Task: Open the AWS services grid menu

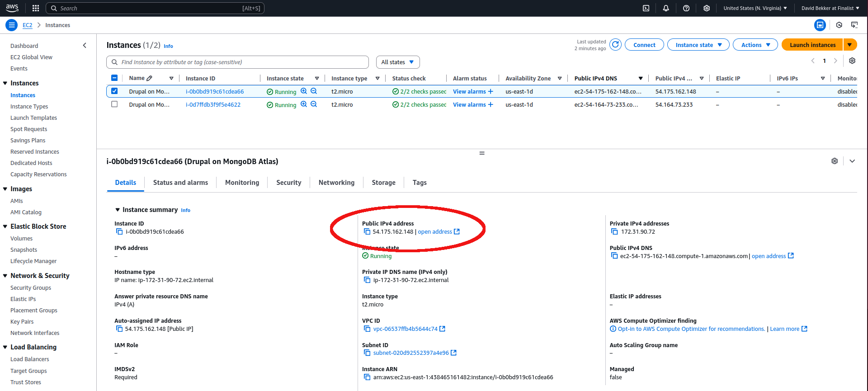Action: (x=36, y=8)
